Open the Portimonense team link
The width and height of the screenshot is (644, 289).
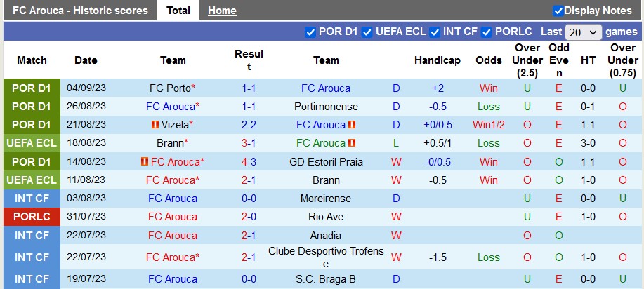tap(326, 107)
